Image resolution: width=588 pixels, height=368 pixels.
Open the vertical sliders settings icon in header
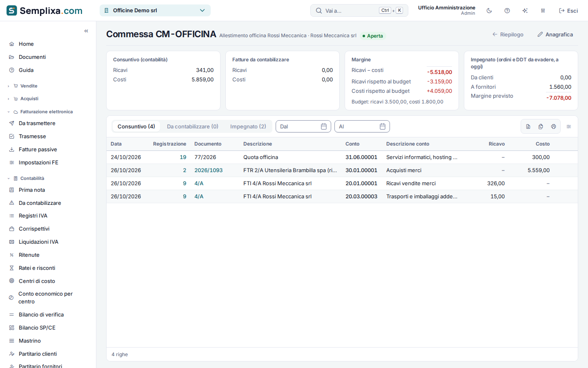click(543, 11)
